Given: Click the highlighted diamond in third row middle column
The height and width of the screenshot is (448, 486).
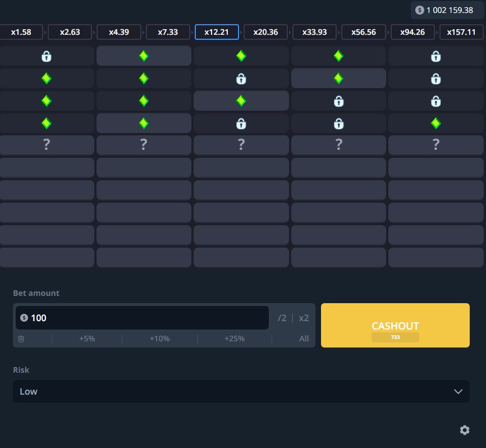Looking at the screenshot, I should (x=241, y=100).
